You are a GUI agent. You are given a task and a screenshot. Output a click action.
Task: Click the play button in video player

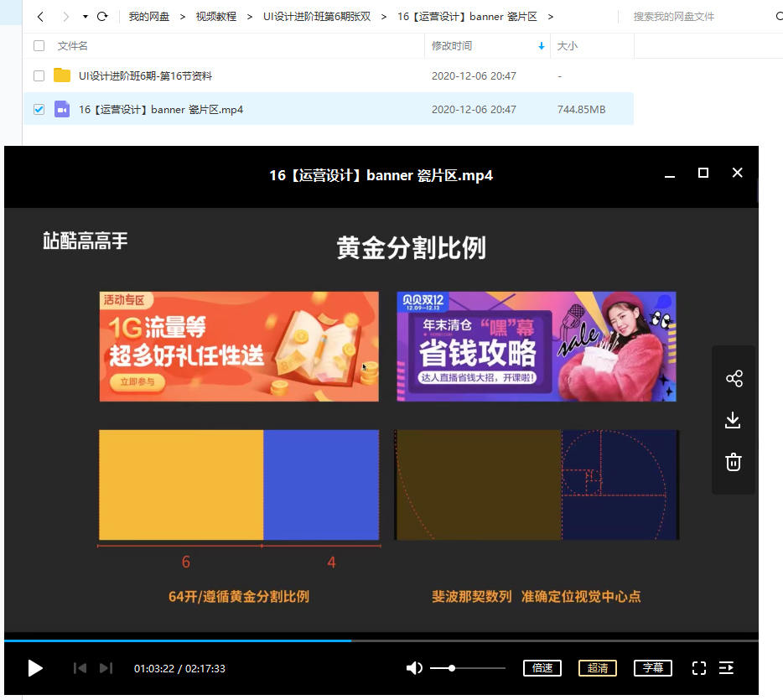pos(35,668)
